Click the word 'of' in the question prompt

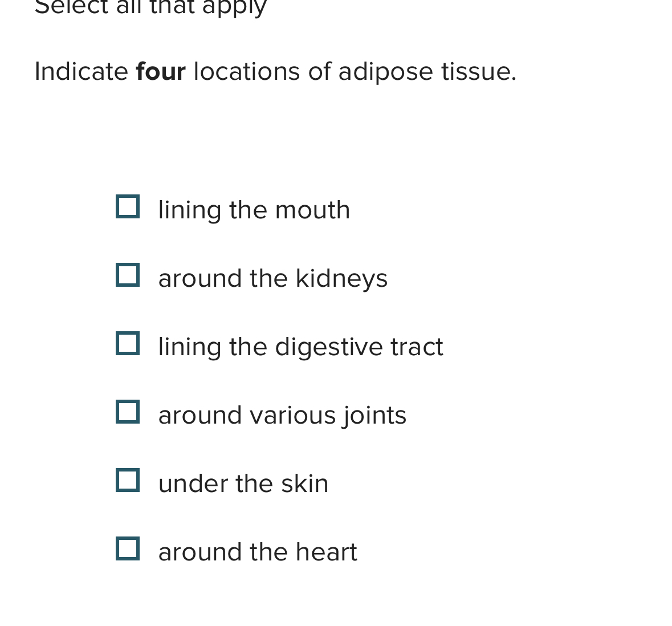[x=319, y=71]
